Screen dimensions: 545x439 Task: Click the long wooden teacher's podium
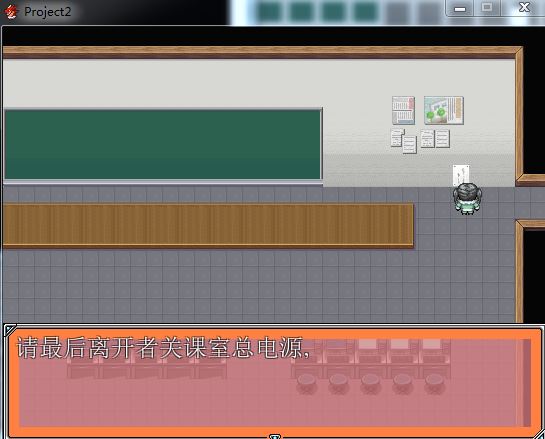[x=208, y=226]
